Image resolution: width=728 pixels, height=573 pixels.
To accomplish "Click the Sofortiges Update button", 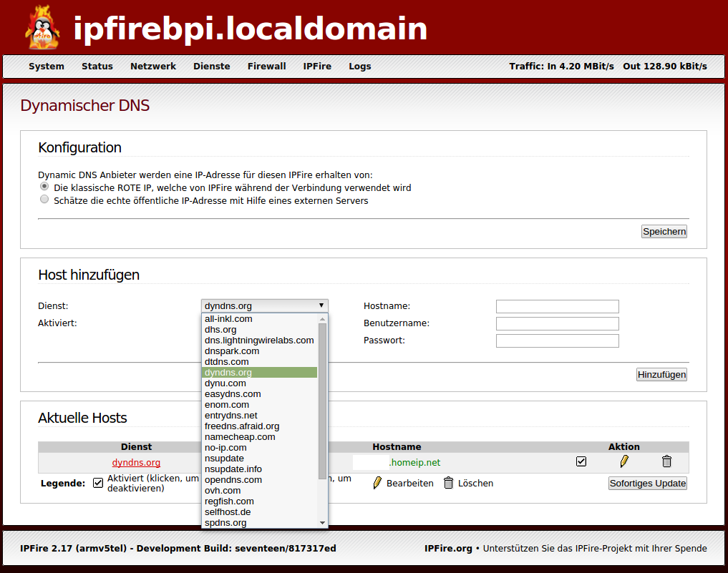I will click(x=648, y=483).
